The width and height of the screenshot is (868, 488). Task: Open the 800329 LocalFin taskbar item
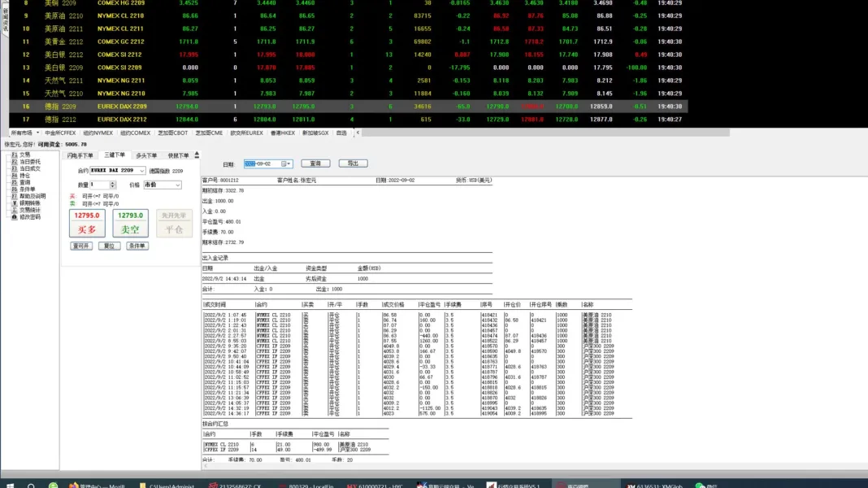point(306,486)
